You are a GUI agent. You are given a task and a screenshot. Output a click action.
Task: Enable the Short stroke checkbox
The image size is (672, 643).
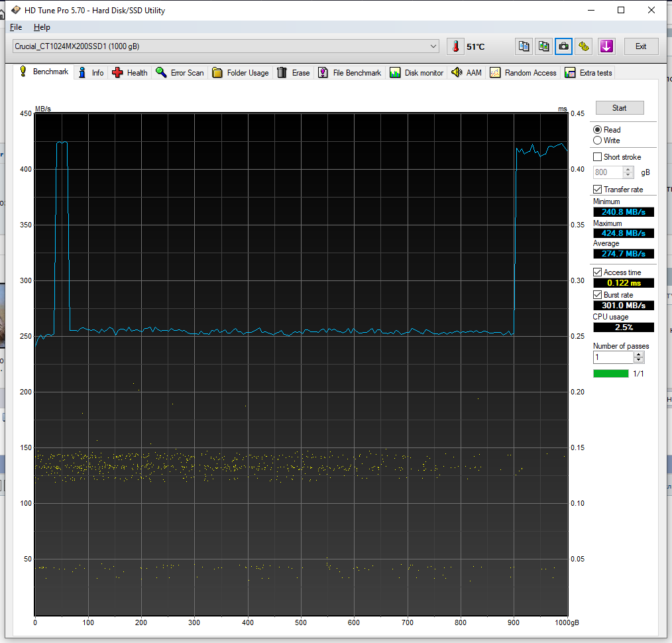[x=598, y=157]
